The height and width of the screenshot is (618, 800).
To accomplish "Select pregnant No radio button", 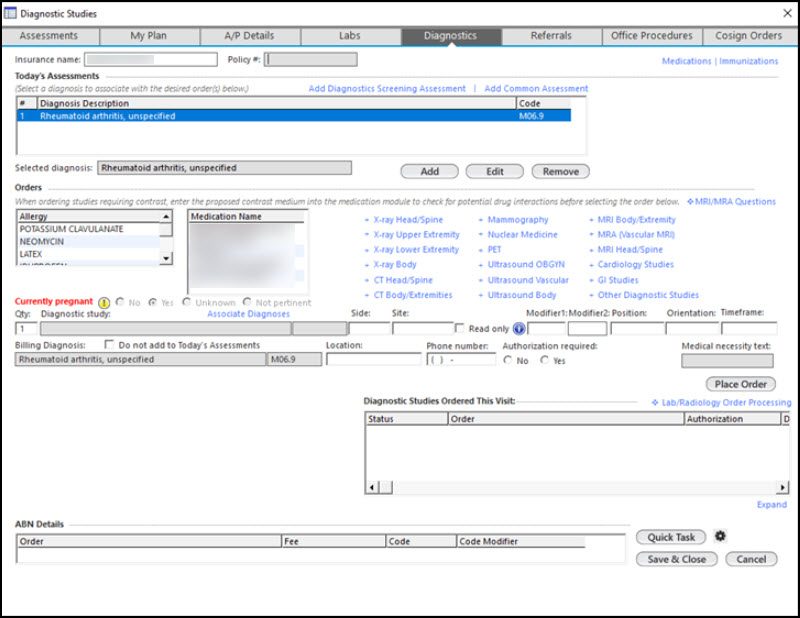I will coord(120,302).
